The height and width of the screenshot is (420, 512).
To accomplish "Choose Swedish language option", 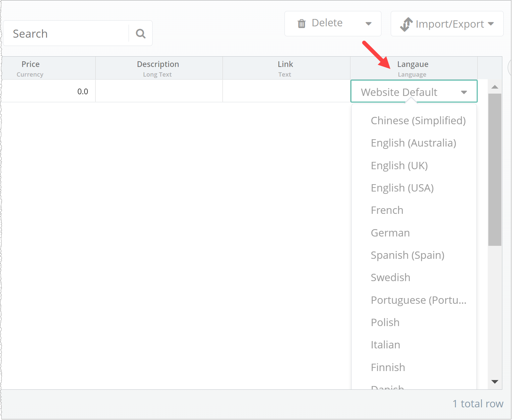I will click(x=390, y=277).
